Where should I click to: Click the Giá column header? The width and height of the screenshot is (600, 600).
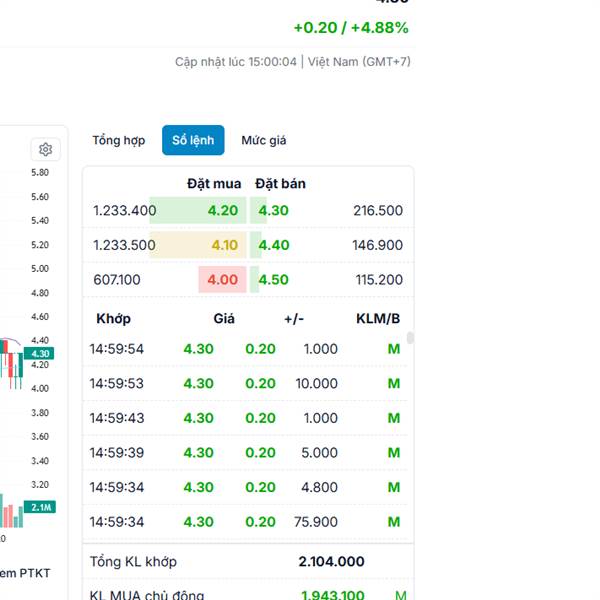pos(224,318)
